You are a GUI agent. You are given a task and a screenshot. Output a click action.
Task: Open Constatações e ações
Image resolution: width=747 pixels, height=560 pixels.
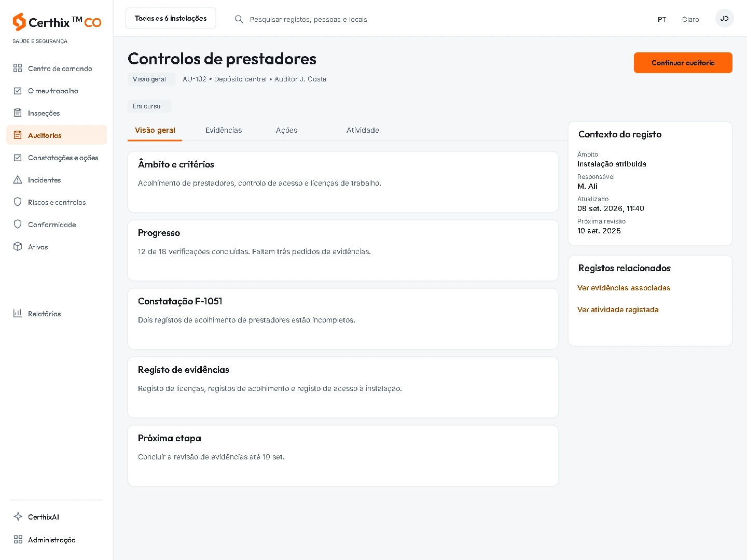[57, 158]
